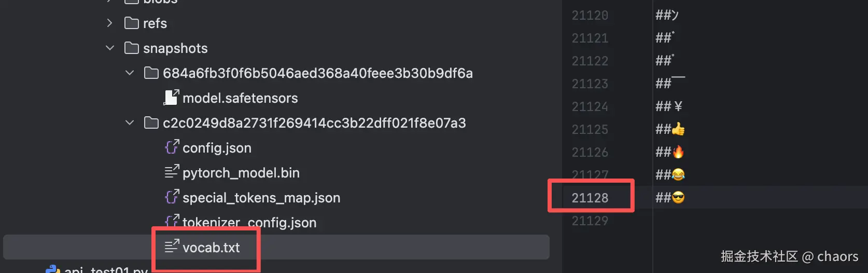Click the vocab.txt file icon
The height and width of the screenshot is (273, 868).
(x=172, y=247)
